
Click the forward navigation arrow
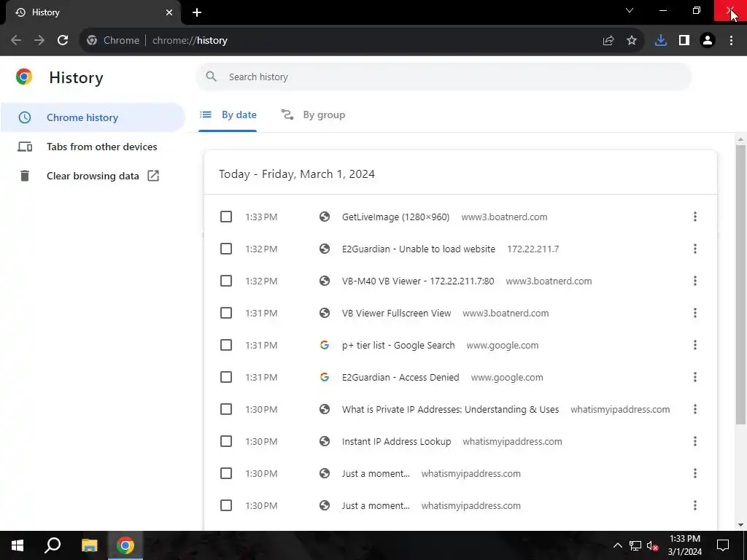click(39, 41)
